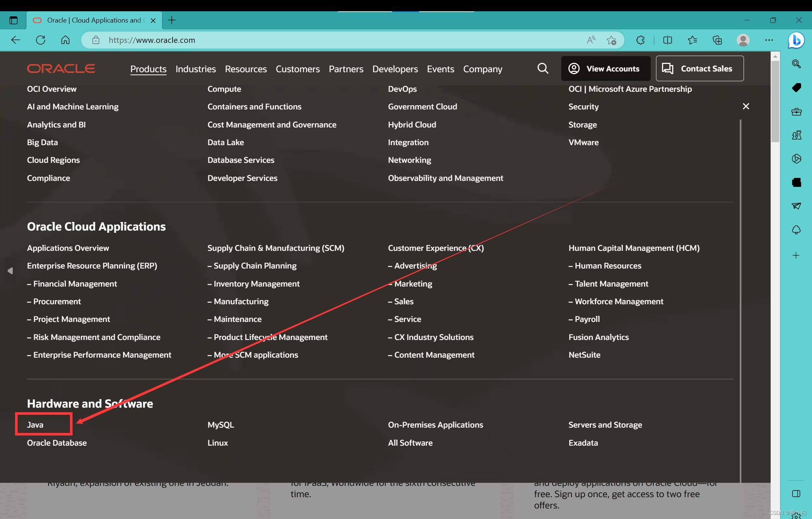Click the browser Back arrow
Viewport: 812px width, 519px height.
(x=16, y=40)
